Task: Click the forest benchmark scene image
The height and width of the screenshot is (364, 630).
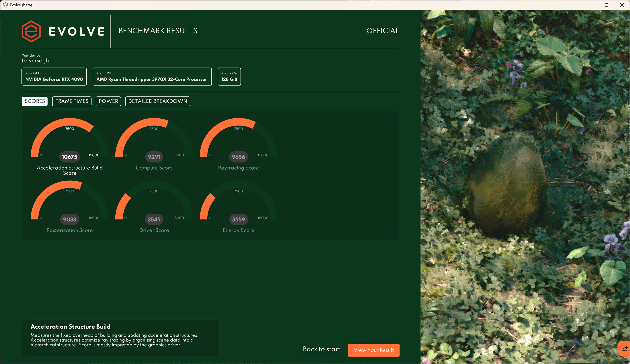Action: tap(525, 187)
